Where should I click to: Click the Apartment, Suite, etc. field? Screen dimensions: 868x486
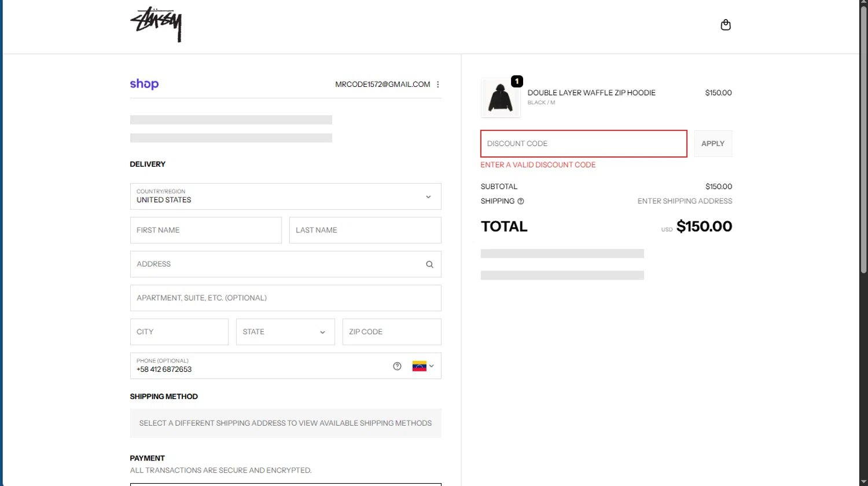(286, 298)
